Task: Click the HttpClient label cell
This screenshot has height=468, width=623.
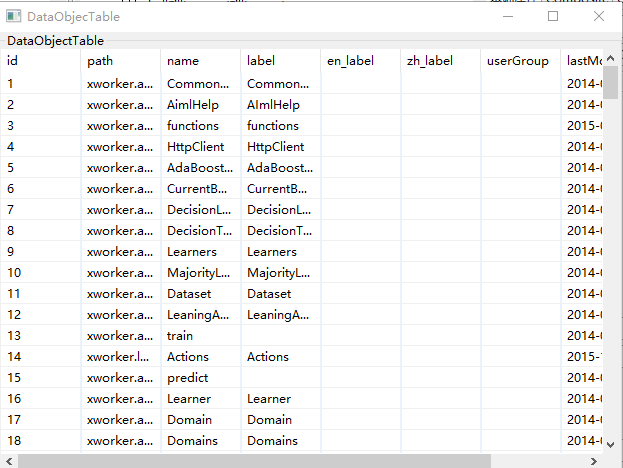Action: 281,147
